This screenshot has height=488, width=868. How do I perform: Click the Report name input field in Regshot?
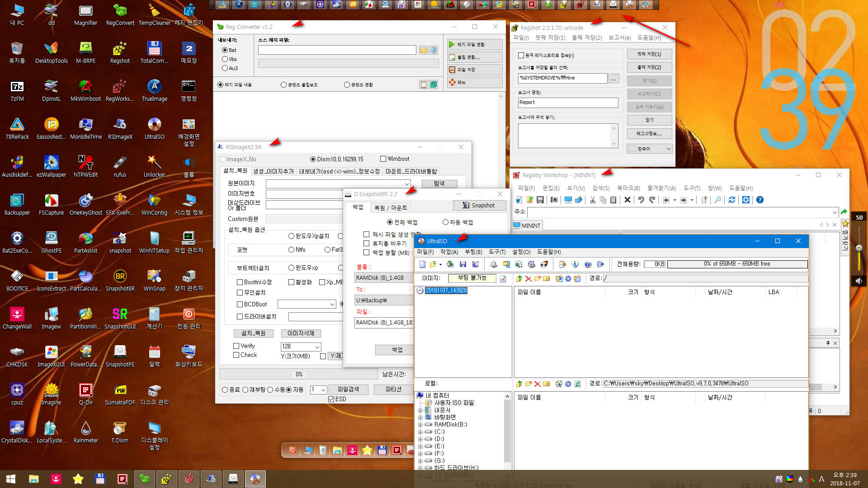tap(568, 103)
